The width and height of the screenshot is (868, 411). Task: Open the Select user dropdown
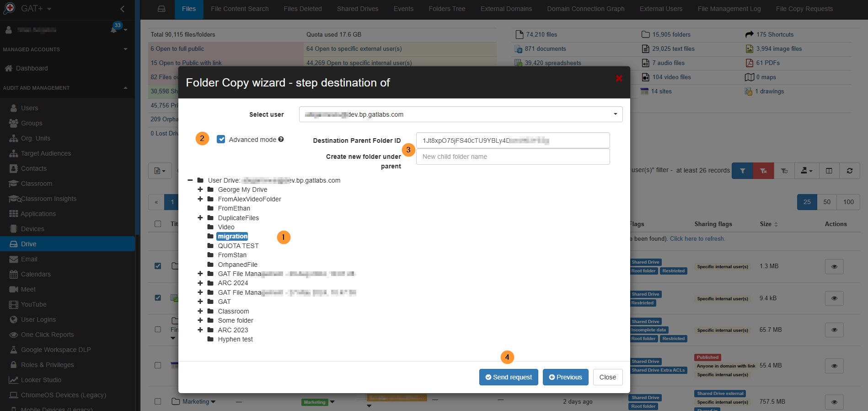(x=461, y=114)
